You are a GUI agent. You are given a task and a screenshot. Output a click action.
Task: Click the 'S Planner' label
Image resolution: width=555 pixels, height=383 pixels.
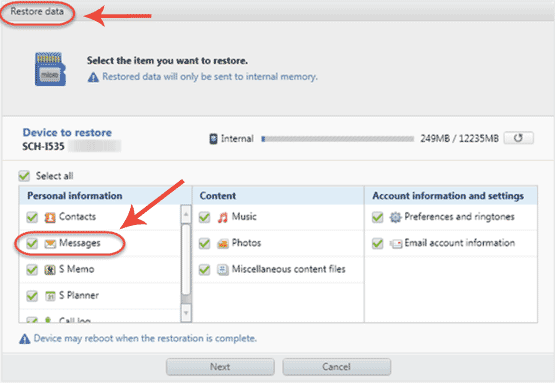(x=79, y=295)
